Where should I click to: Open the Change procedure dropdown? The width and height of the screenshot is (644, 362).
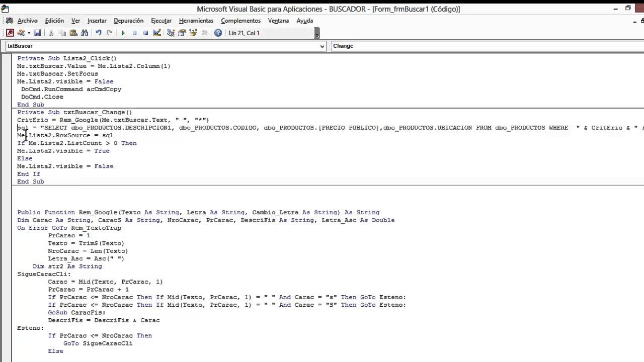[488, 46]
